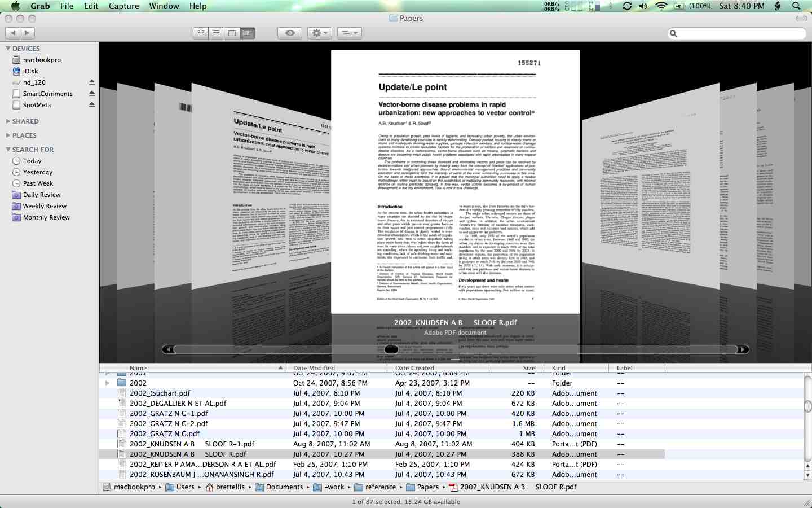Open the Action gear menu
This screenshot has width=812, height=508.
pos(319,33)
